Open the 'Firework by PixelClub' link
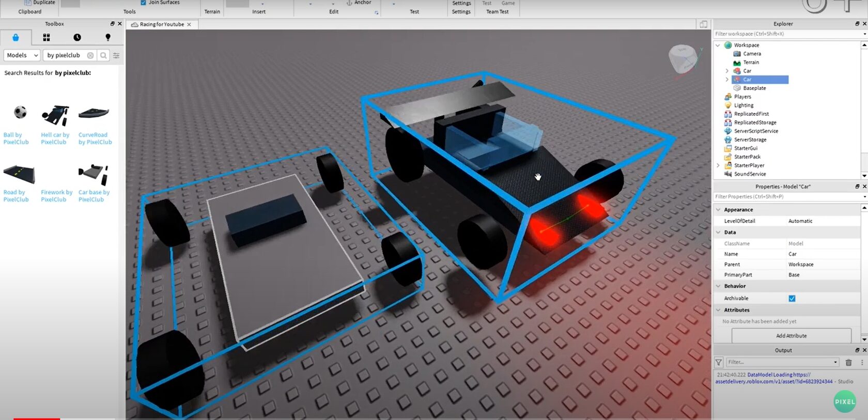 [x=56, y=196]
